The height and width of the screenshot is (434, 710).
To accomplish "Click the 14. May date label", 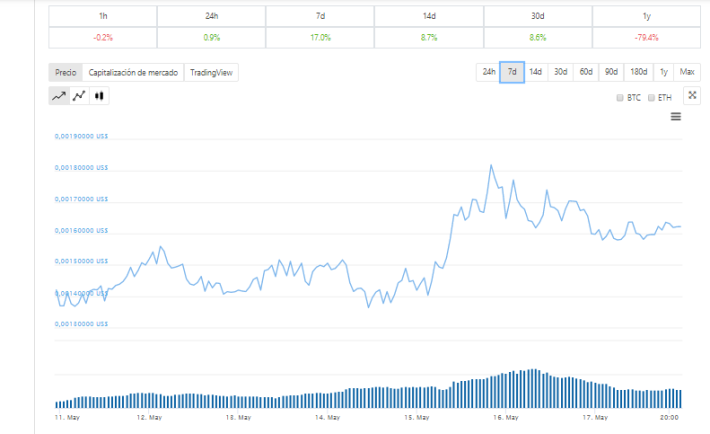I will (327, 417).
